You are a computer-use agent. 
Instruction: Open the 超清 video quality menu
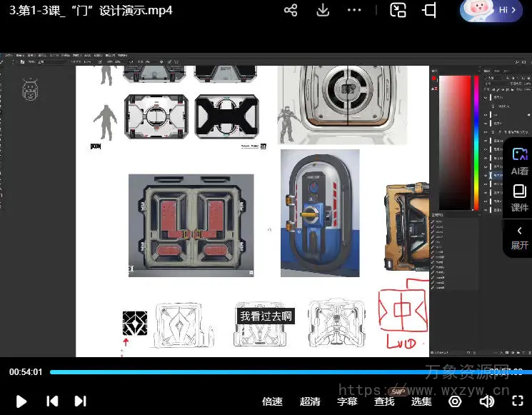(x=310, y=401)
